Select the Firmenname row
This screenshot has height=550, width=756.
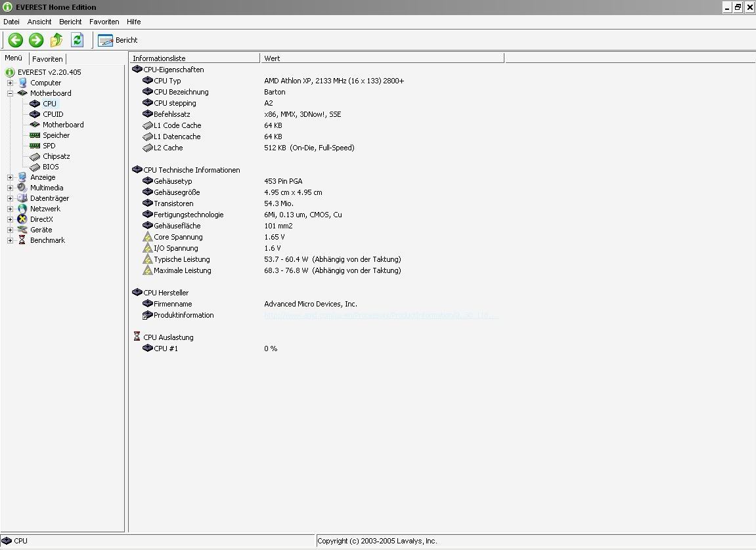coord(317,304)
